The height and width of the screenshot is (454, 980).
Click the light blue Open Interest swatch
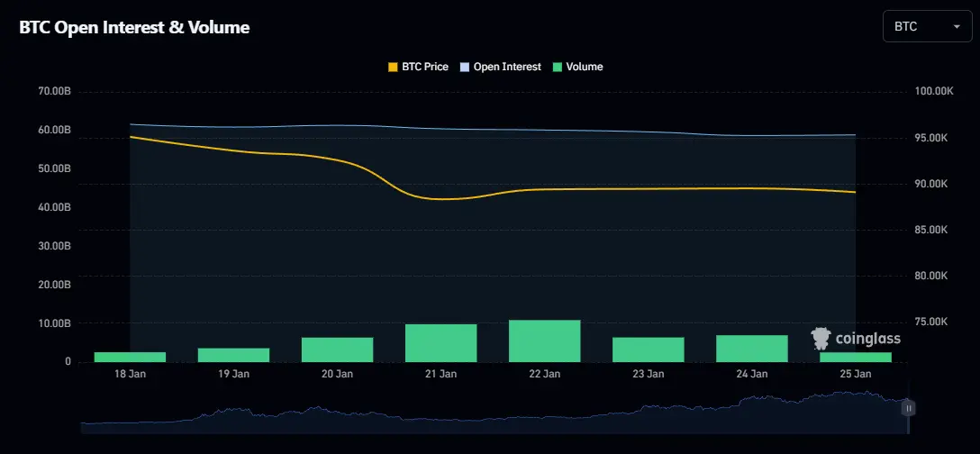pyautogui.click(x=465, y=67)
